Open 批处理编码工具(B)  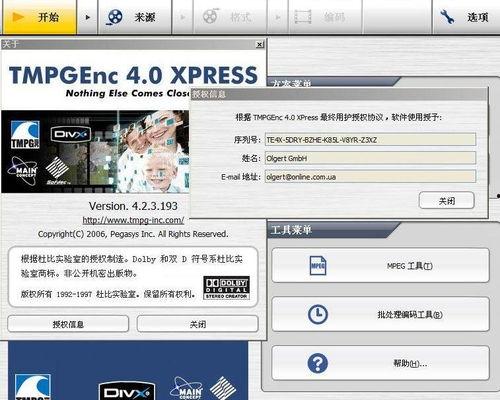click(381, 314)
